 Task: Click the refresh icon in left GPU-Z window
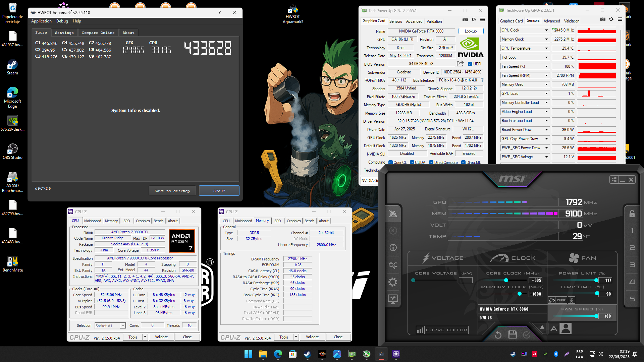(474, 20)
